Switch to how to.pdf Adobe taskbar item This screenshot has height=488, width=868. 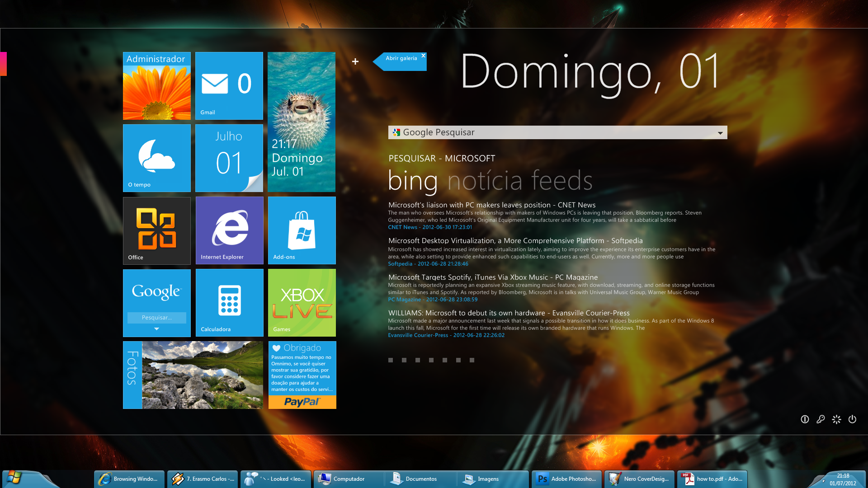click(x=712, y=479)
